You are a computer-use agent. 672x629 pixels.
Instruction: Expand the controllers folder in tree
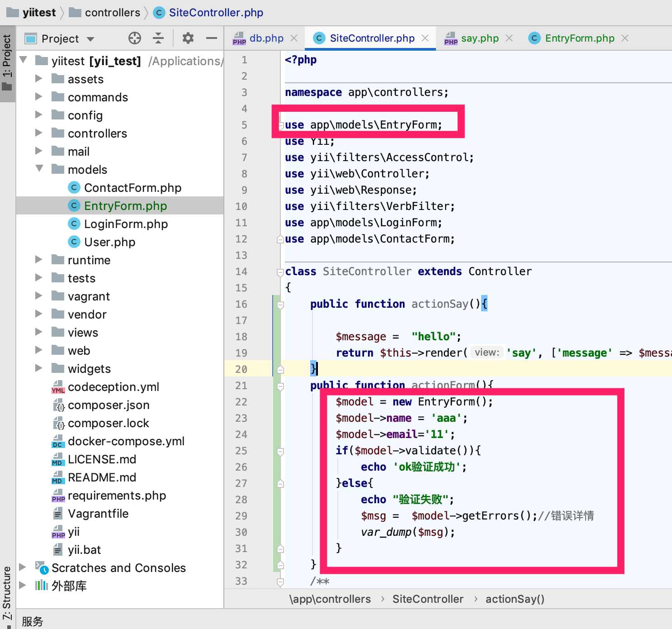(x=39, y=133)
